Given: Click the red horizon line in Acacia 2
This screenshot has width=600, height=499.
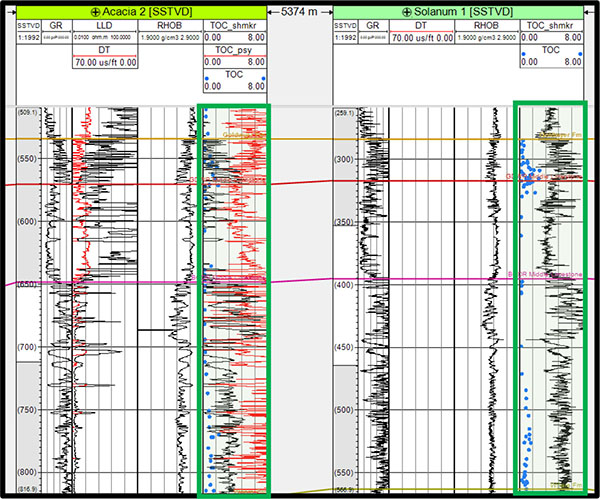Looking at the screenshot, I should (x=100, y=184).
